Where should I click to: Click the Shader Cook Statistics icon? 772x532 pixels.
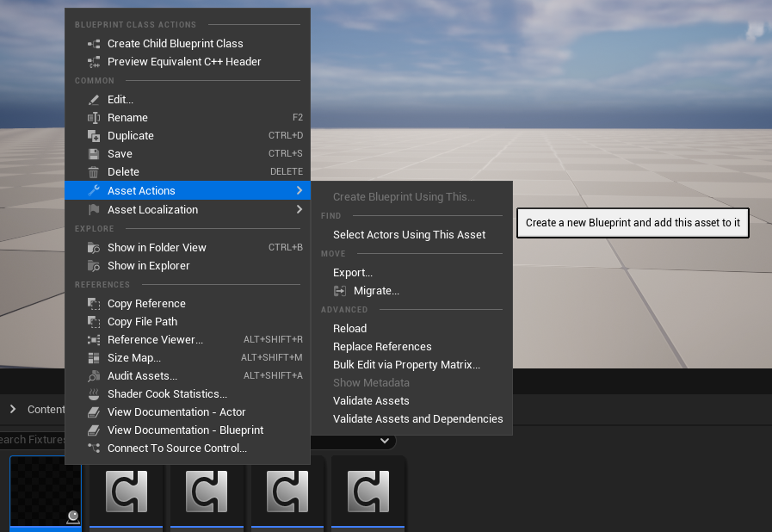pos(94,394)
